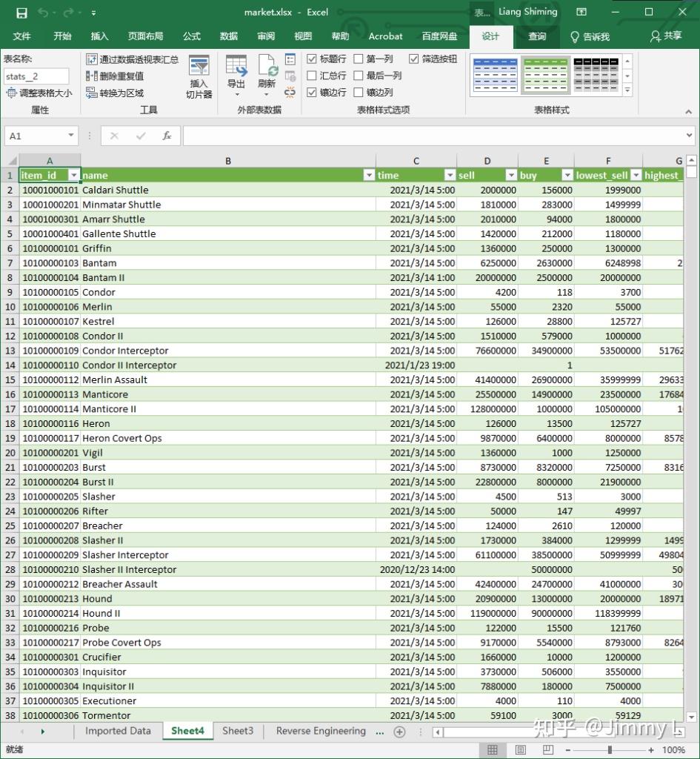Click the stats_2 table name field
Image resolution: width=700 pixels, height=759 pixels.
(35, 76)
